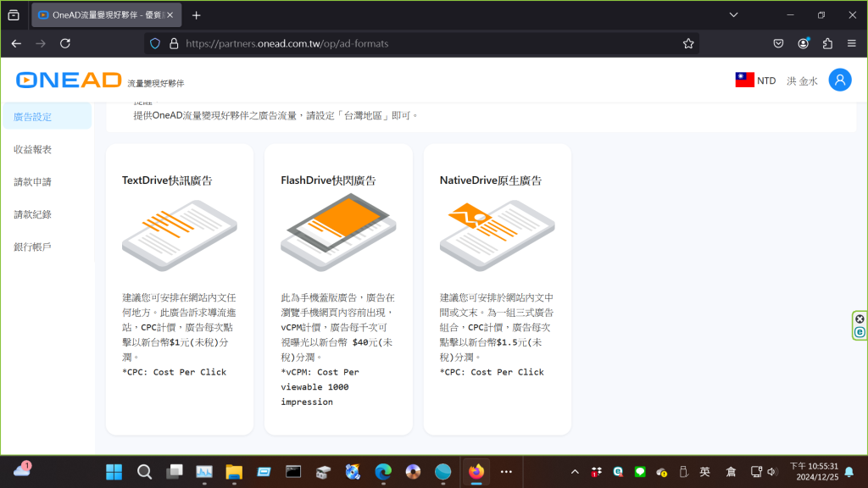Show hidden system tray icons

pos(575,472)
